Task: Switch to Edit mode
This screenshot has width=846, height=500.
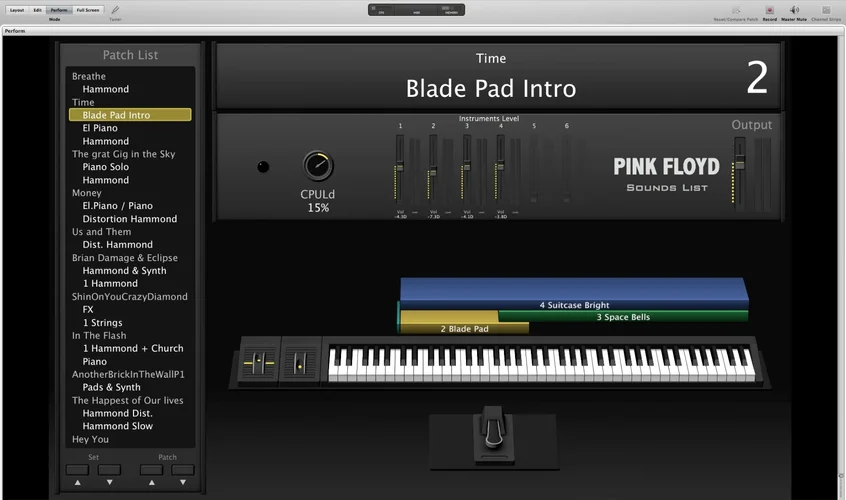Action: (37, 10)
